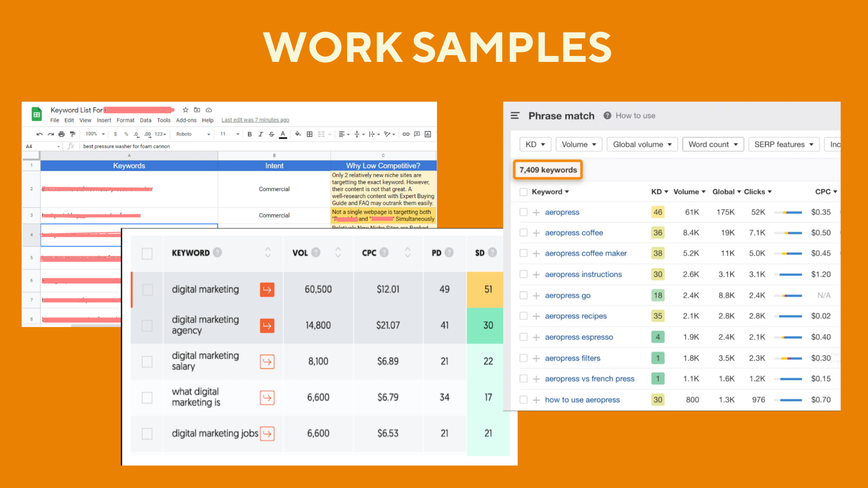Click the undo icon in Sheets toolbar
Viewport: 868px width, 488px height.
(x=39, y=134)
